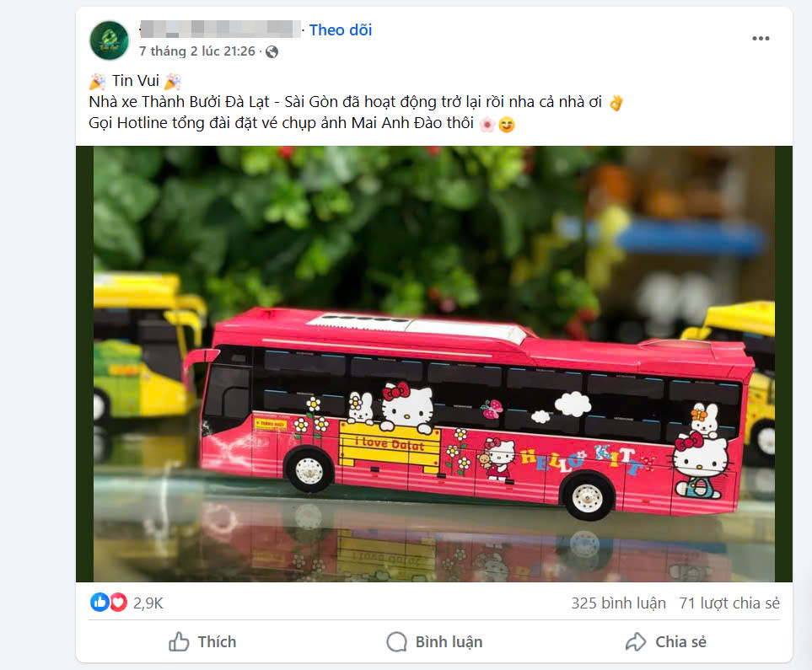This screenshot has height=670, width=812.
Task: Click the Tin Vui post caption text
Action: [136, 81]
